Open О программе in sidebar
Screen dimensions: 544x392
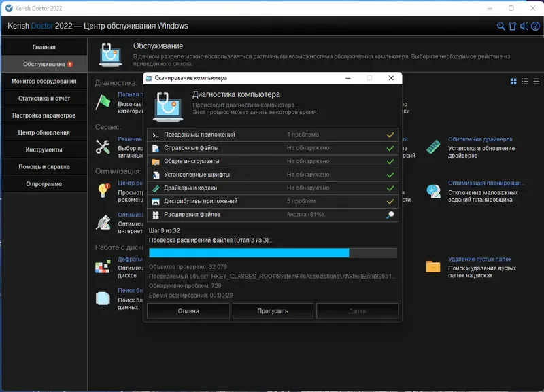44,184
